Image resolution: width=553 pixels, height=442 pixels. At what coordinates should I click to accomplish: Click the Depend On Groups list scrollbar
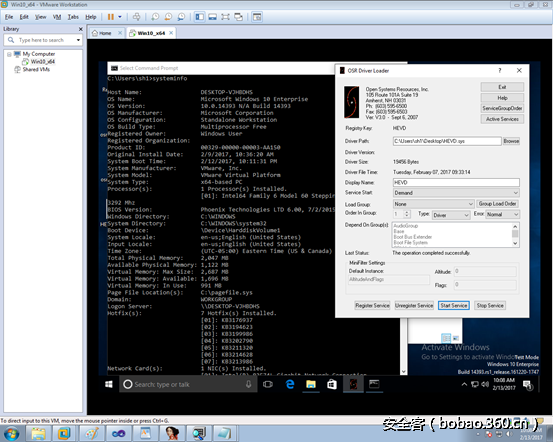515,235
